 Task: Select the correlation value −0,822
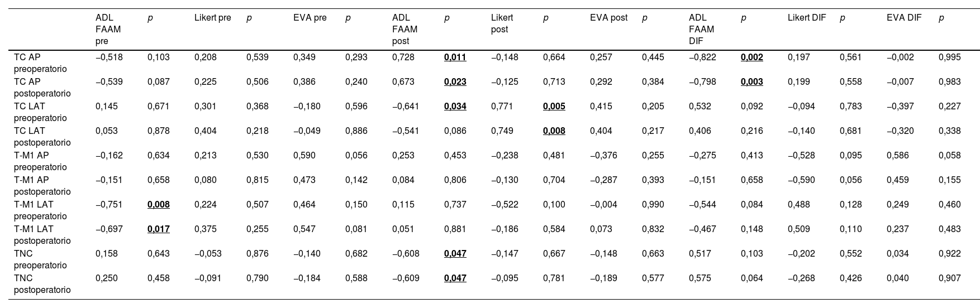(x=701, y=57)
